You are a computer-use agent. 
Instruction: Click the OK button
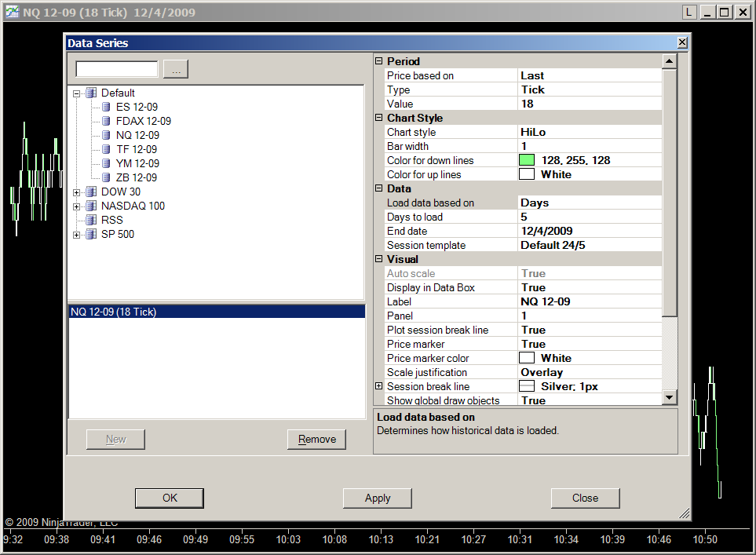point(170,498)
